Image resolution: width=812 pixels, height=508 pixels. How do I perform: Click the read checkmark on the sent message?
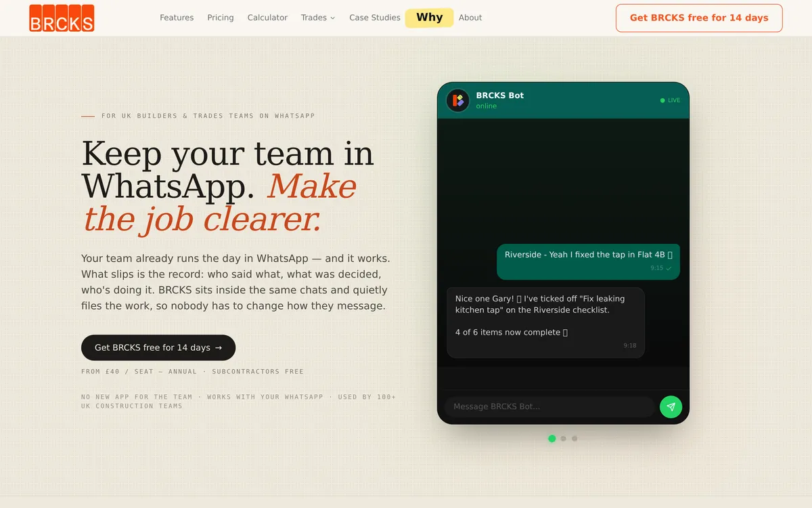point(669,268)
